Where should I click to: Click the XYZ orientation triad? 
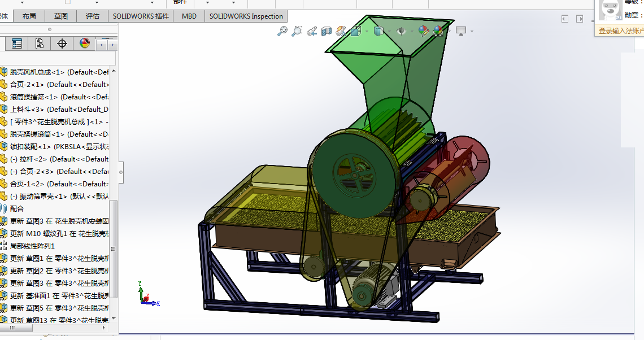click(149, 295)
